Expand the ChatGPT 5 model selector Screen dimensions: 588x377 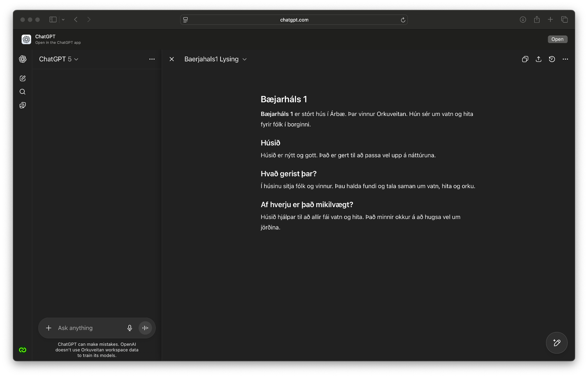(59, 59)
